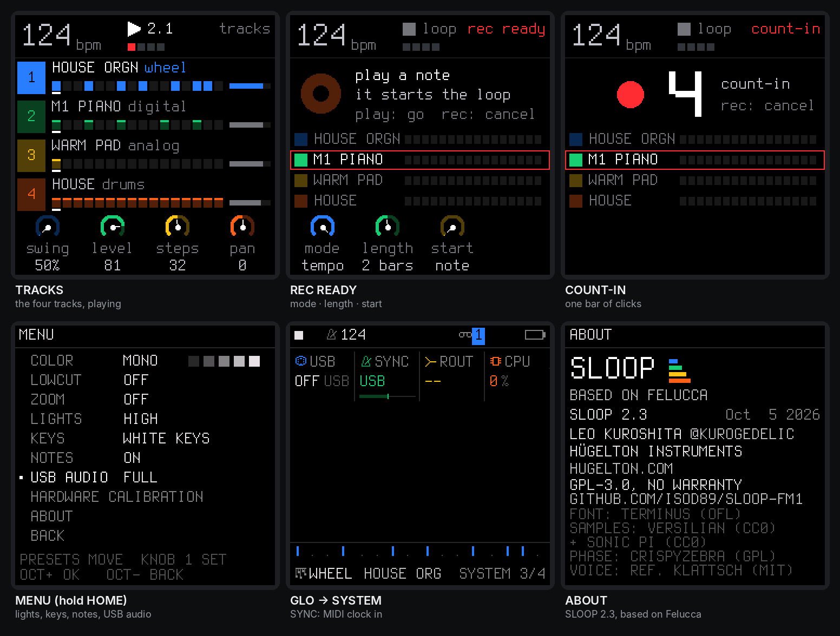Click the blue USB icon in System
This screenshot has height=636, width=840.
coord(301,361)
